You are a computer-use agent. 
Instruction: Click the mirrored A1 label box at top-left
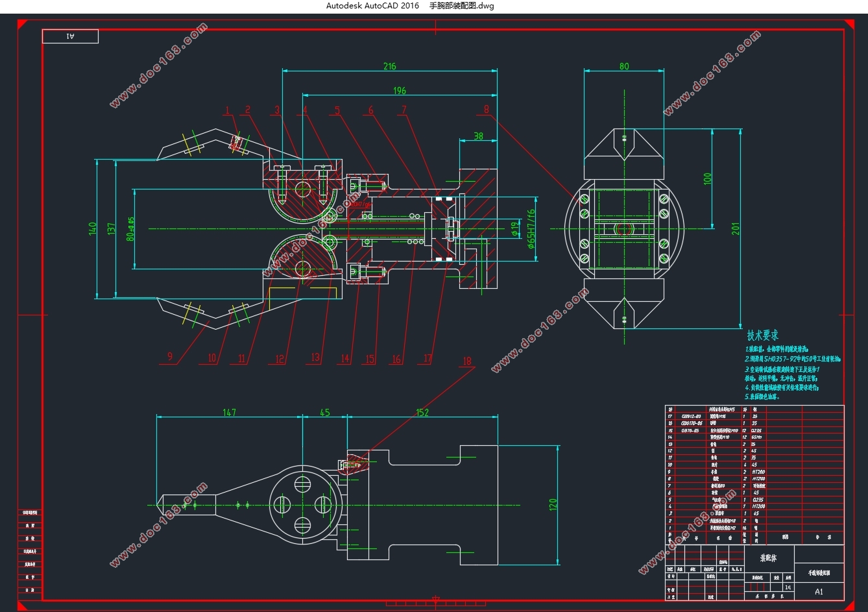70,36
